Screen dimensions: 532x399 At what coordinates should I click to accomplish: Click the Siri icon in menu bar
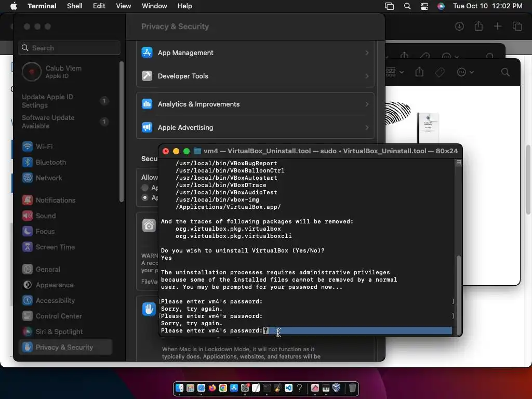[x=441, y=6]
